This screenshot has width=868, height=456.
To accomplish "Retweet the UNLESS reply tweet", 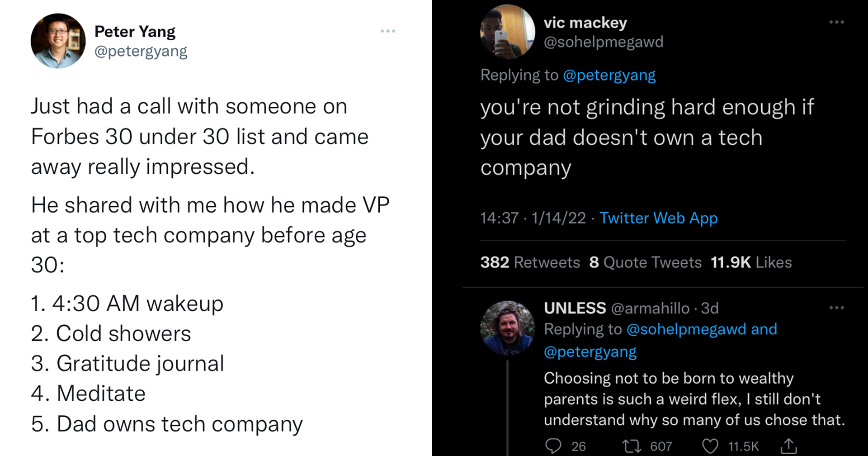I will pyautogui.click(x=632, y=446).
